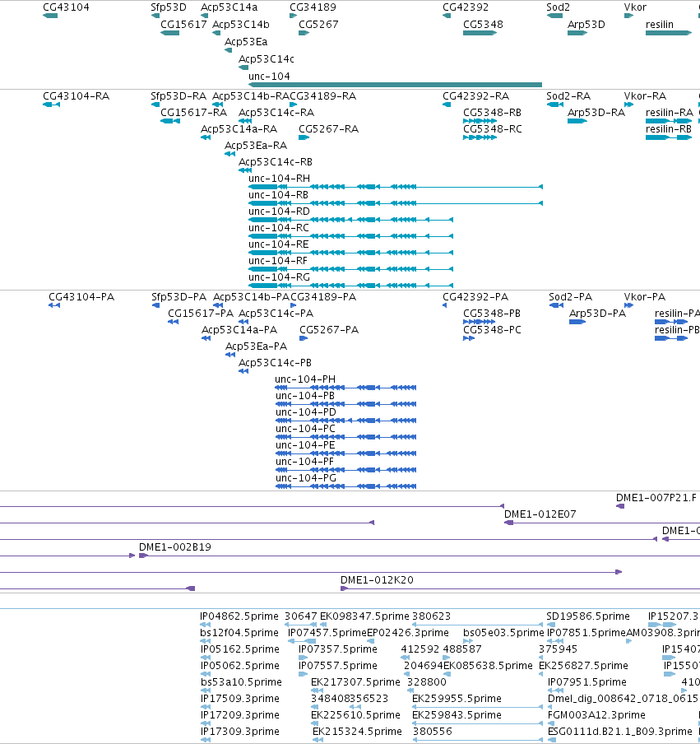Select the unc-104-RG transcript label

[280, 277]
